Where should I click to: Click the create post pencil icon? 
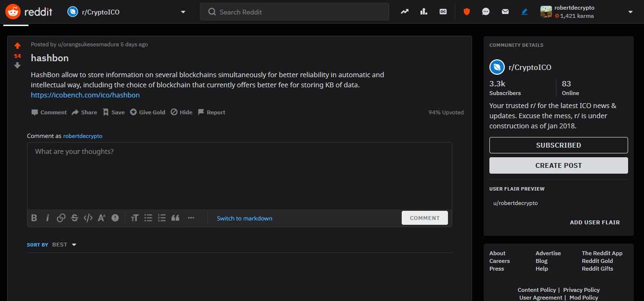coord(525,12)
